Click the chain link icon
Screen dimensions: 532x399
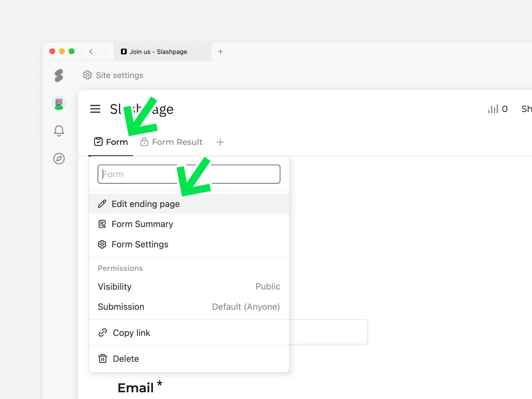coord(103,333)
